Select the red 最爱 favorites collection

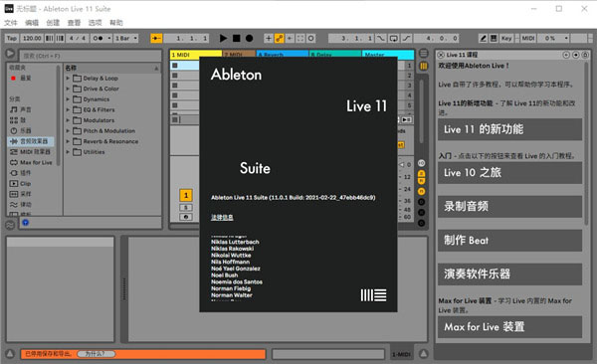(21, 78)
